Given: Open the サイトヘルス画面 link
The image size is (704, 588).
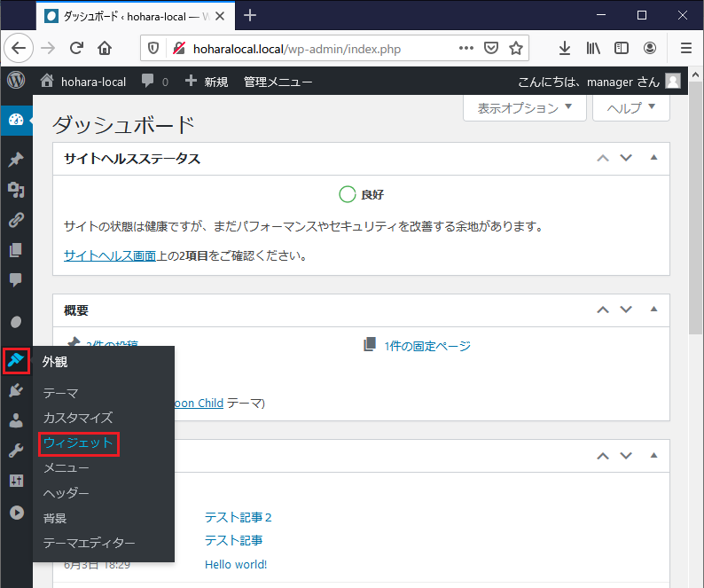Looking at the screenshot, I should 110,255.
